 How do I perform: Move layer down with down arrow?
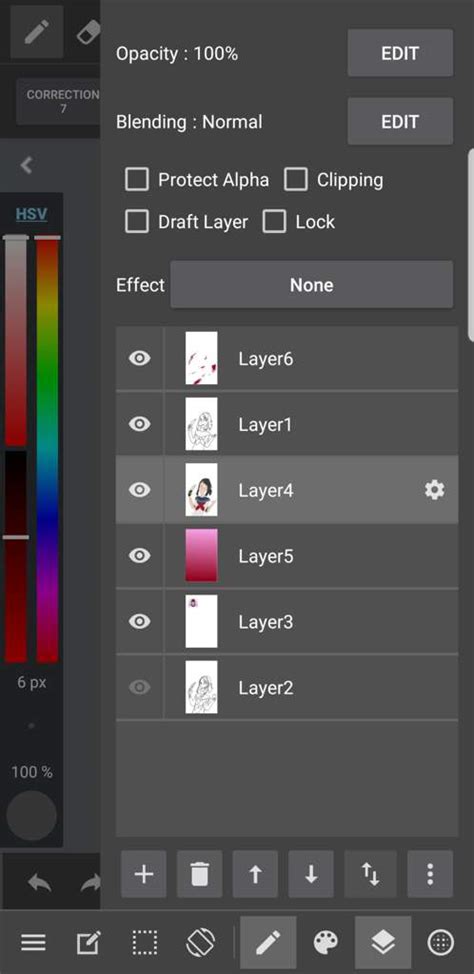[311, 874]
